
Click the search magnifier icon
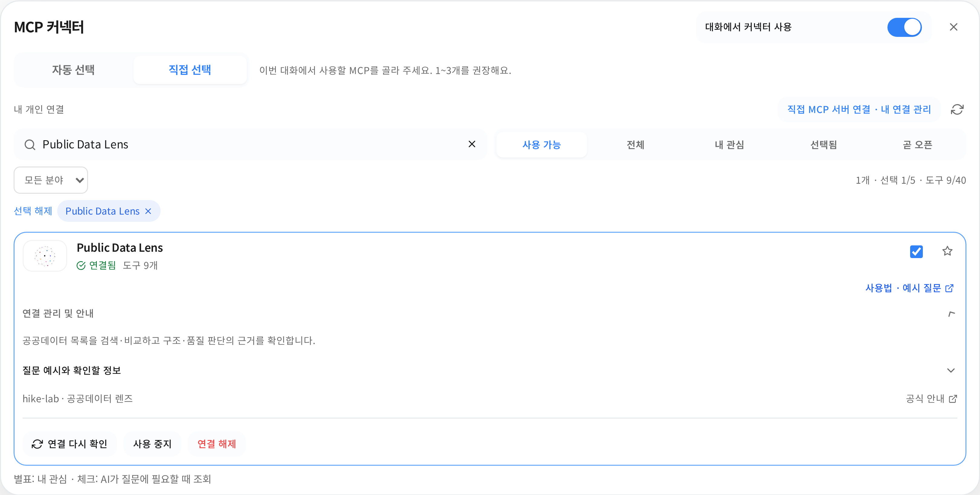(30, 144)
